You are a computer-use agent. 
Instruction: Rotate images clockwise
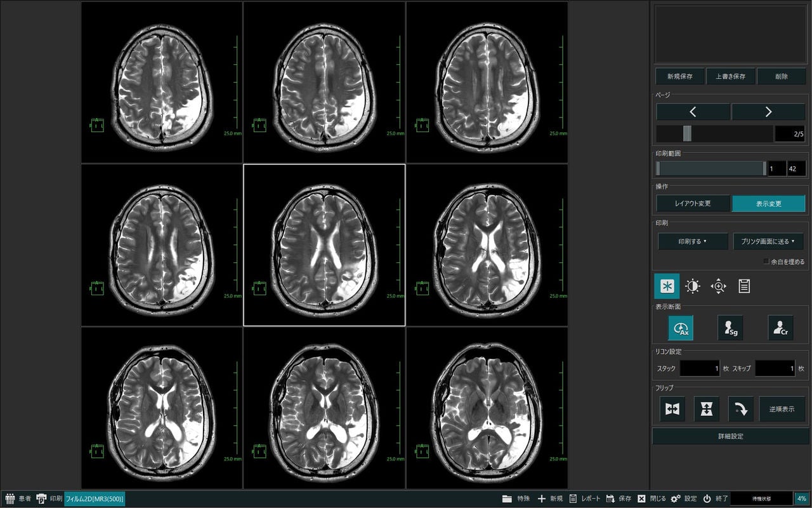click(x=741, y=409)
